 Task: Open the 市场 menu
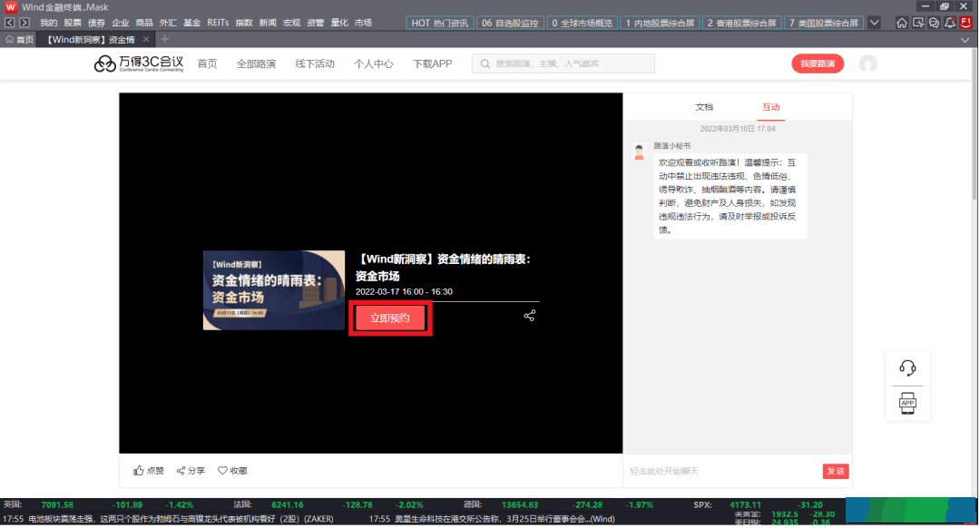coord(363,23)
